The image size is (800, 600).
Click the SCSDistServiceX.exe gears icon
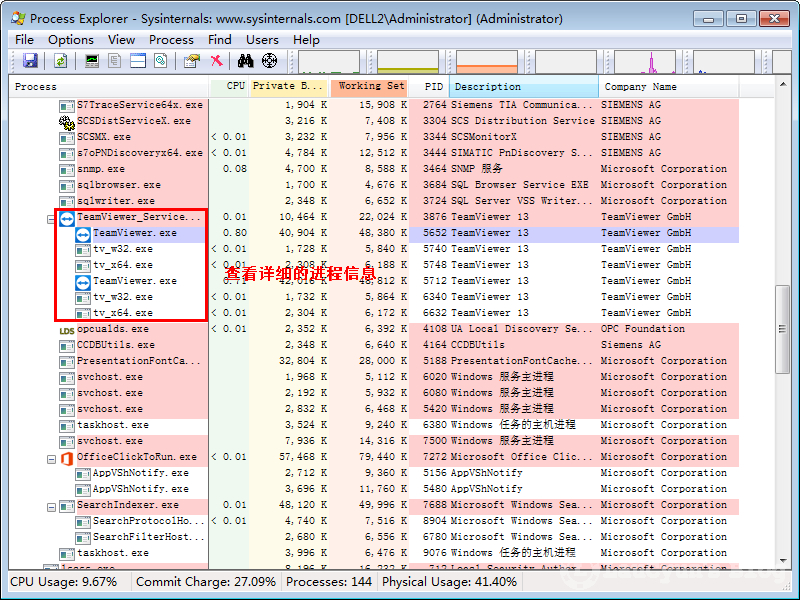coord(66,122)
